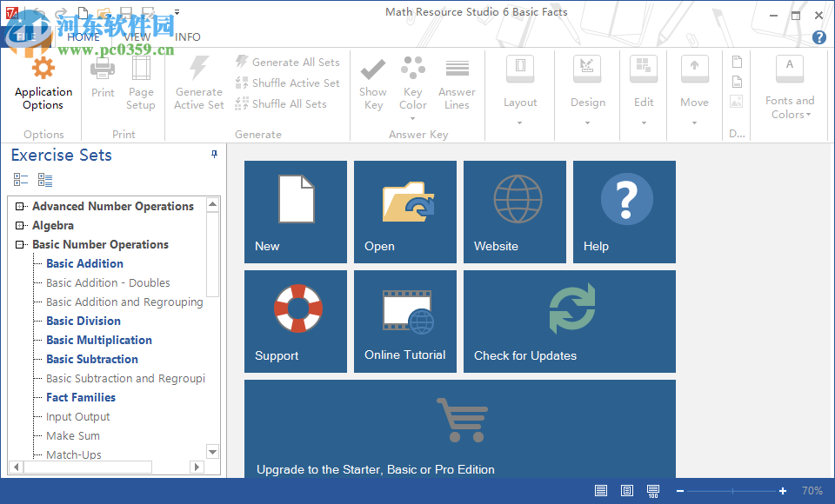The width and height of the screenshot is (835, 504).
Task: Open the INFO tab
Action: (187, 36)
